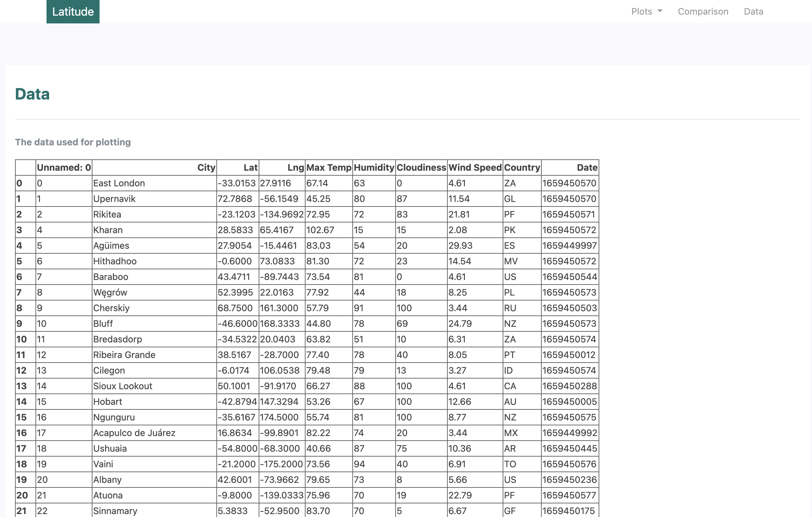Select the Humidity column header
Image resolution: width=812 pixels, height=517 pixels.
click(373, 167)
